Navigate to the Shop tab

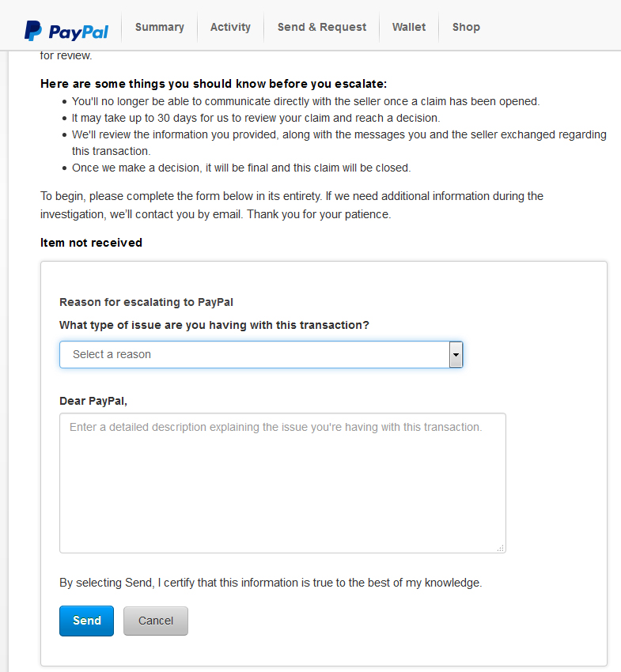point(466,27)
